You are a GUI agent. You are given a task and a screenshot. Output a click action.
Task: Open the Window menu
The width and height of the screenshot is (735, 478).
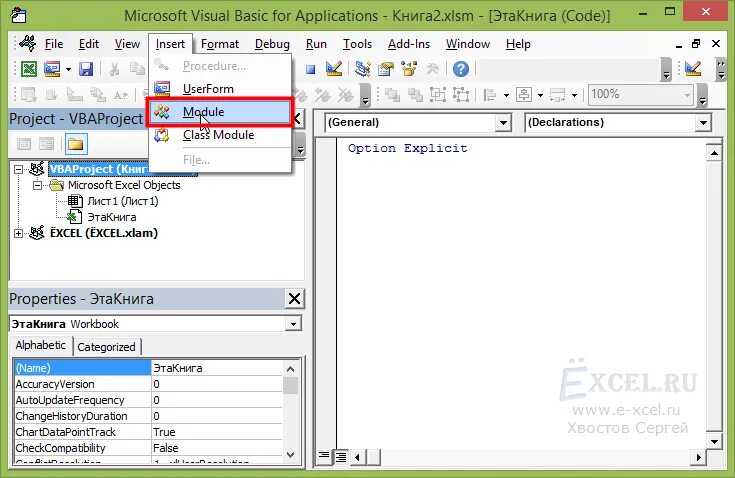[468, 44]
